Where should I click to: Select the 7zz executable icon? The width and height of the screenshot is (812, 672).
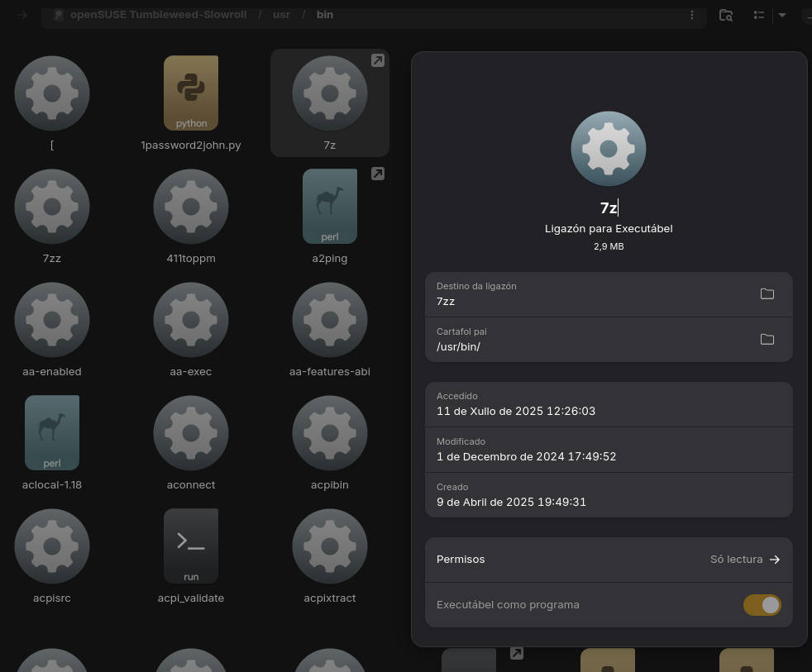[52, 207]
